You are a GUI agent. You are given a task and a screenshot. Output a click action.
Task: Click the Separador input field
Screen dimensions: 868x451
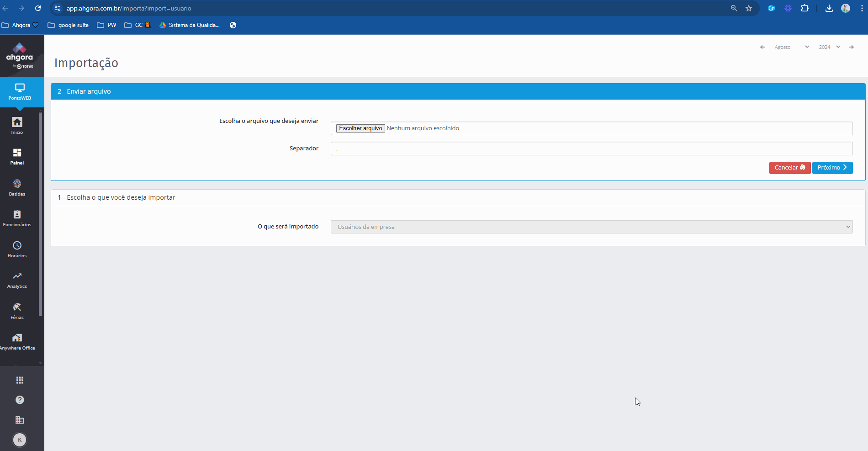click(x=592, y=149)
